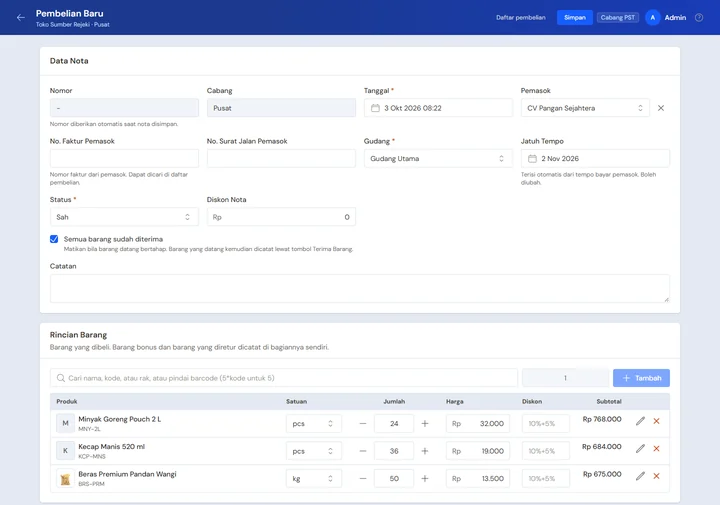Click the Nomor field
This screenshot has height=505, width=720.
click(x=124, y=108)
